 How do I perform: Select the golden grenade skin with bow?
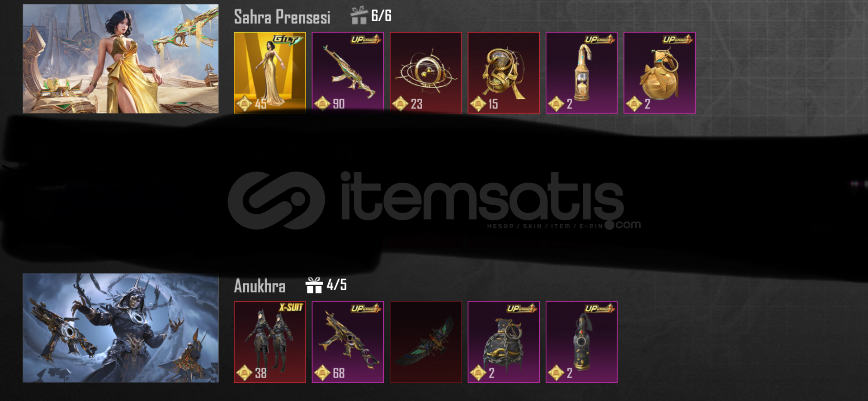click(x=660, y=72)
